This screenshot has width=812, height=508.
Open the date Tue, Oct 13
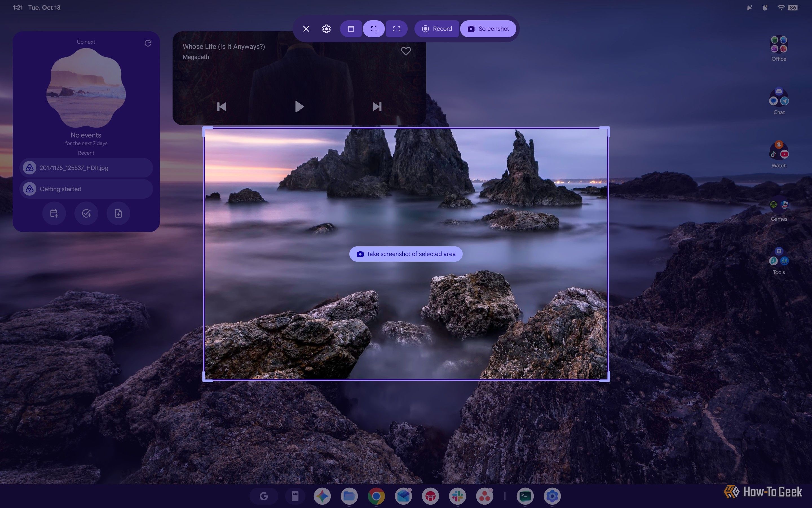pyautogui.click(x=44, y=7)
